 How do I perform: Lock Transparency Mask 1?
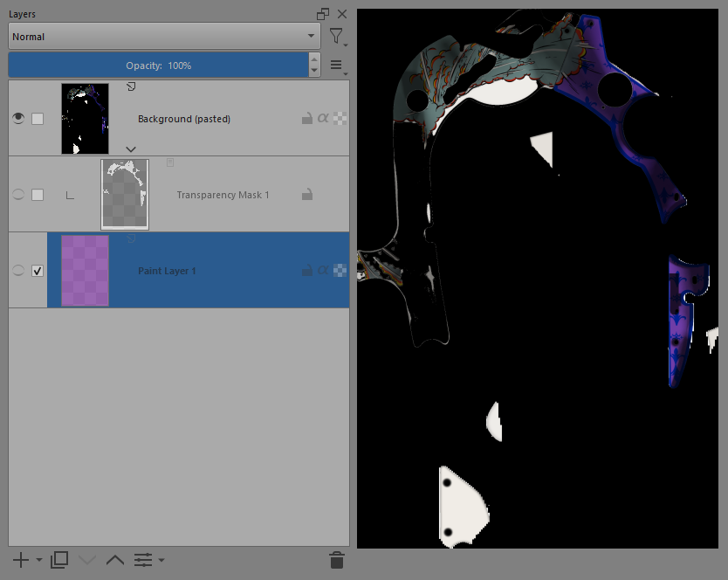coord(307,195)
